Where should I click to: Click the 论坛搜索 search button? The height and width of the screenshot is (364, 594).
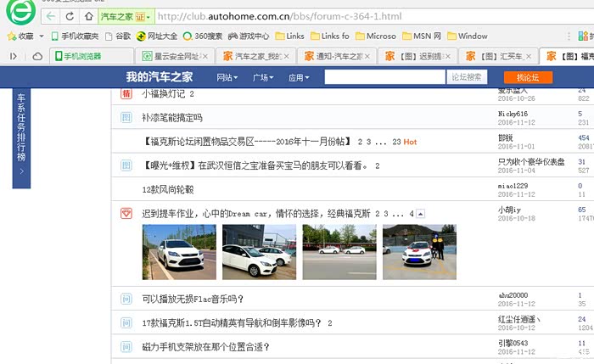click(468, 77)
